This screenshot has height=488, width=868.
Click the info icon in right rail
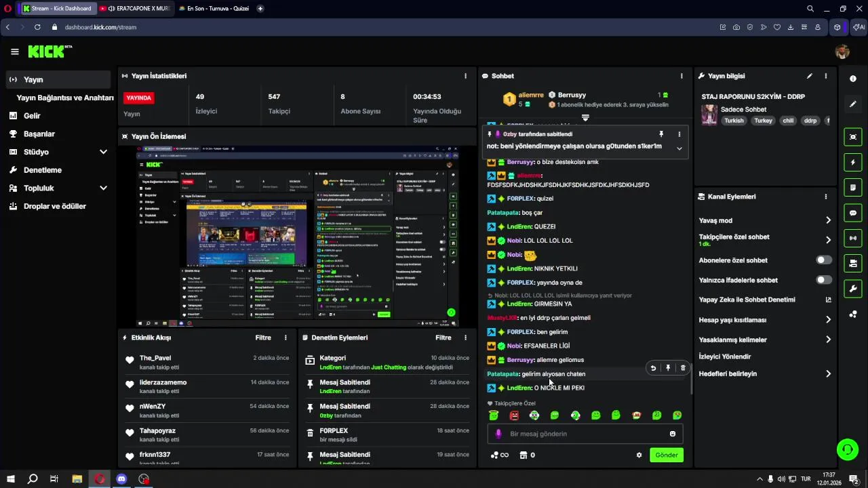tap(853, 79)
